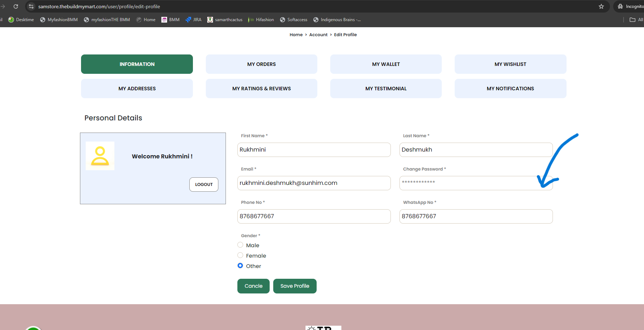The image size is (644, 330).
Task: Click the site info icon in address bar
Action: [x=31, y=6]
